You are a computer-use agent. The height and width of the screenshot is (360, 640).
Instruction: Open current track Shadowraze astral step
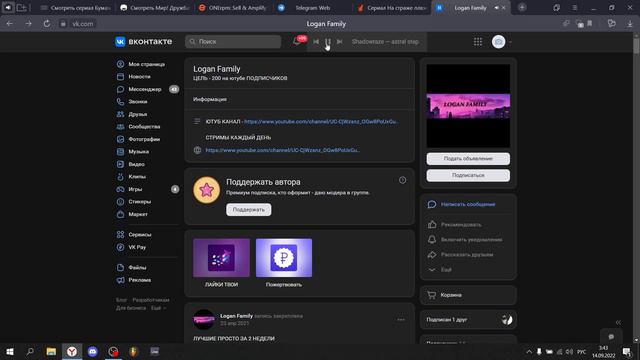(x=385, y=42)
